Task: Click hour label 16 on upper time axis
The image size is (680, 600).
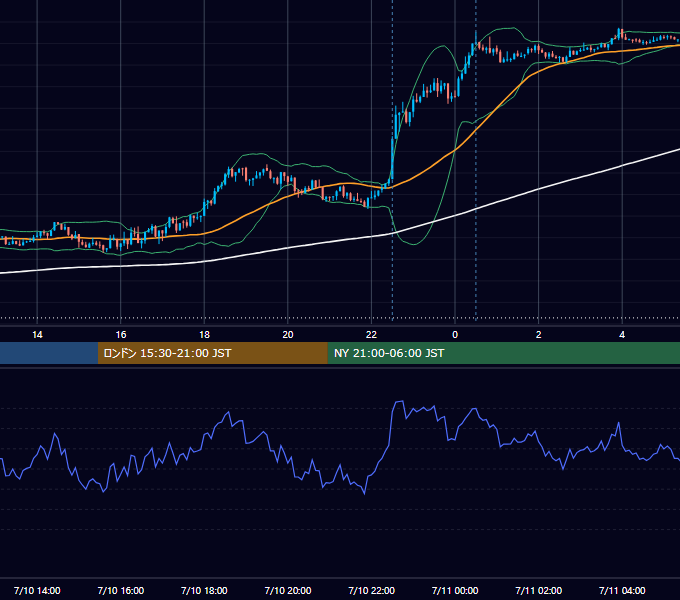Action: coord(121,335)
